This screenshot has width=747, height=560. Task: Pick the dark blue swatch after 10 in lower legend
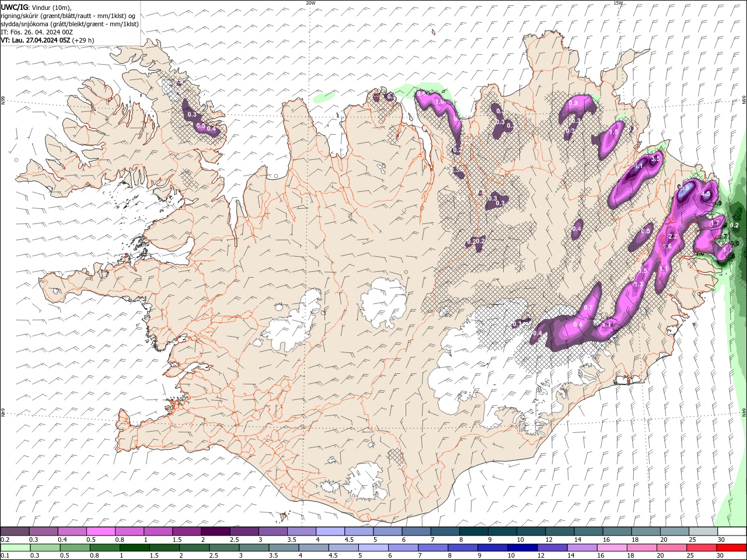[523, 548]
